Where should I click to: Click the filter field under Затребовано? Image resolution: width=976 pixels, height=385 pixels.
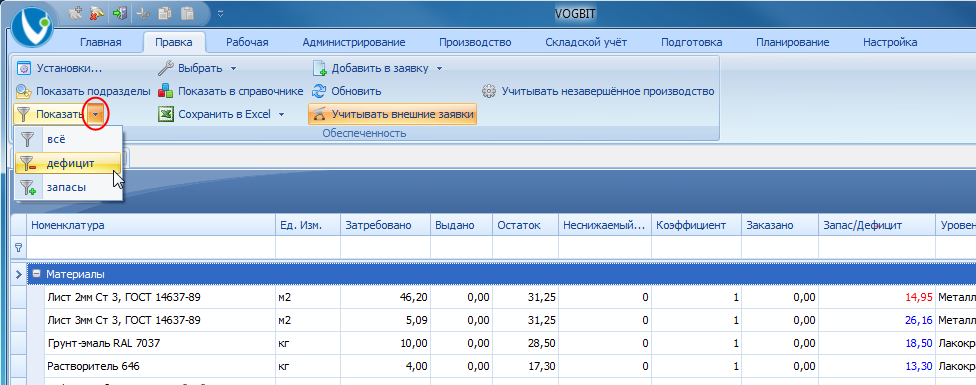[385, 248]
